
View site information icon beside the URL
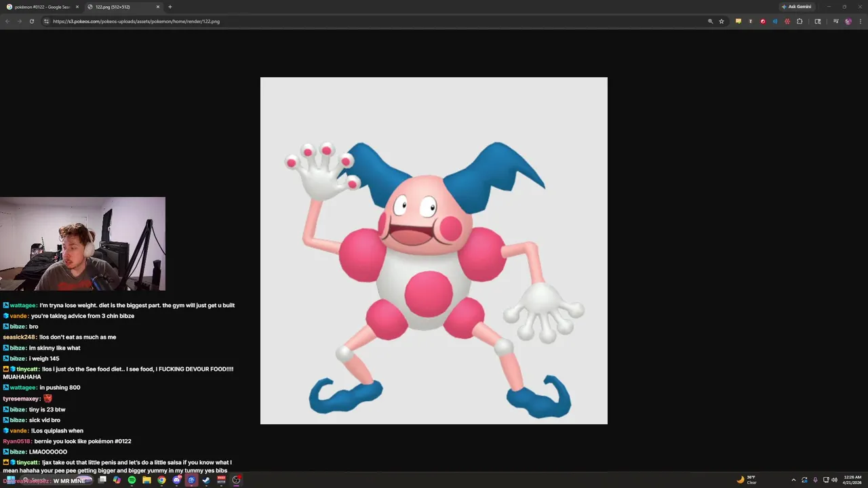46,21
